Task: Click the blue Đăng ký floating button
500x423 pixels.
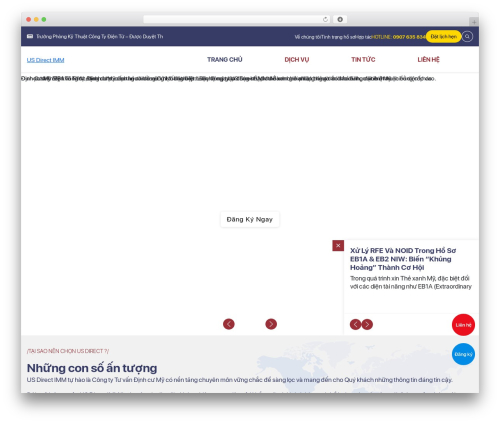Action: click(463, 354)
